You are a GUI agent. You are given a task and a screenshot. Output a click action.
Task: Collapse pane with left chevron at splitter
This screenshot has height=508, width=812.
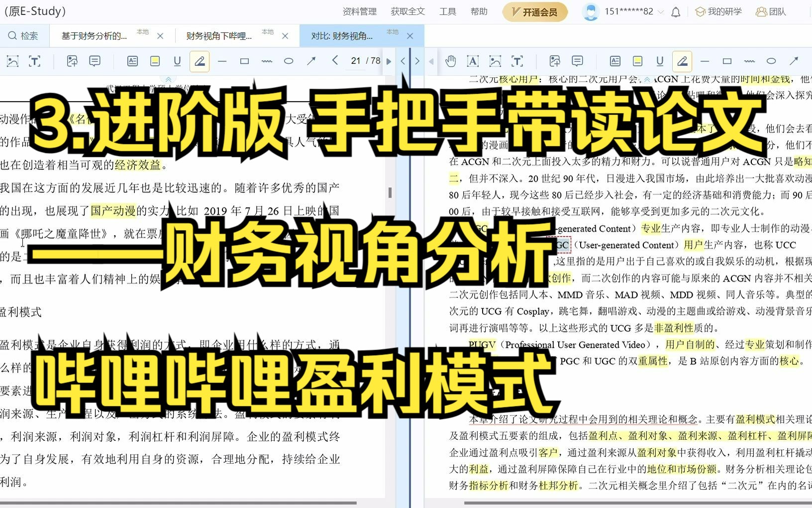tap(403, 61)
